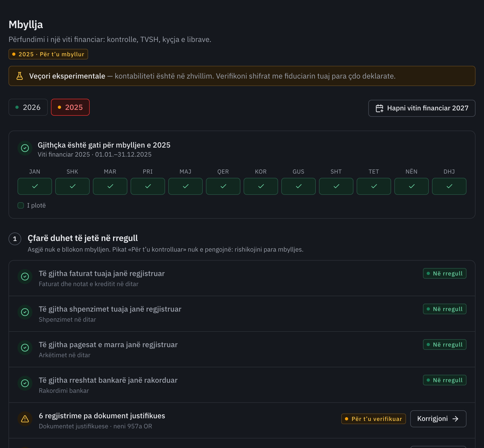Click check icon for shpenzimet regjistruar row

click(x=25, y=312)
